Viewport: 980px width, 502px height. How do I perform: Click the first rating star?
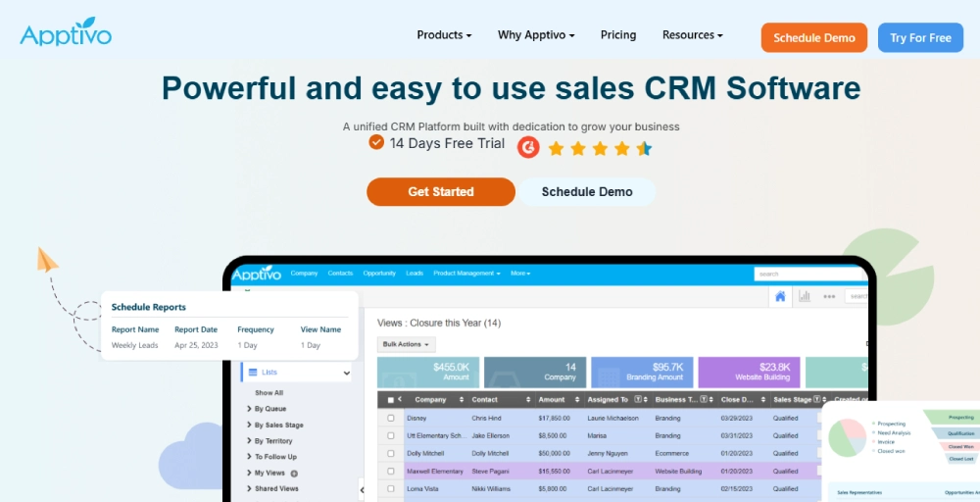coord(556,148)
